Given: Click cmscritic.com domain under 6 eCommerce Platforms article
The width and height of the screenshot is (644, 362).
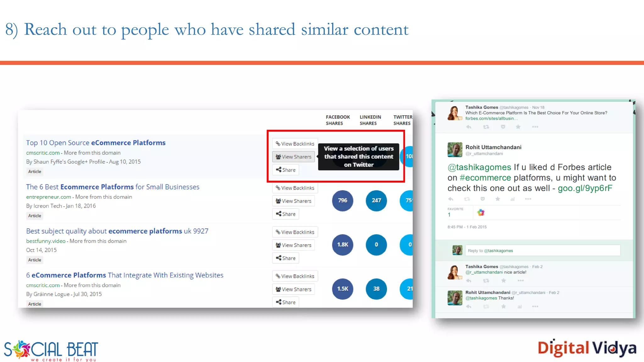Looking at the screenshot, I should click(43, 285).
